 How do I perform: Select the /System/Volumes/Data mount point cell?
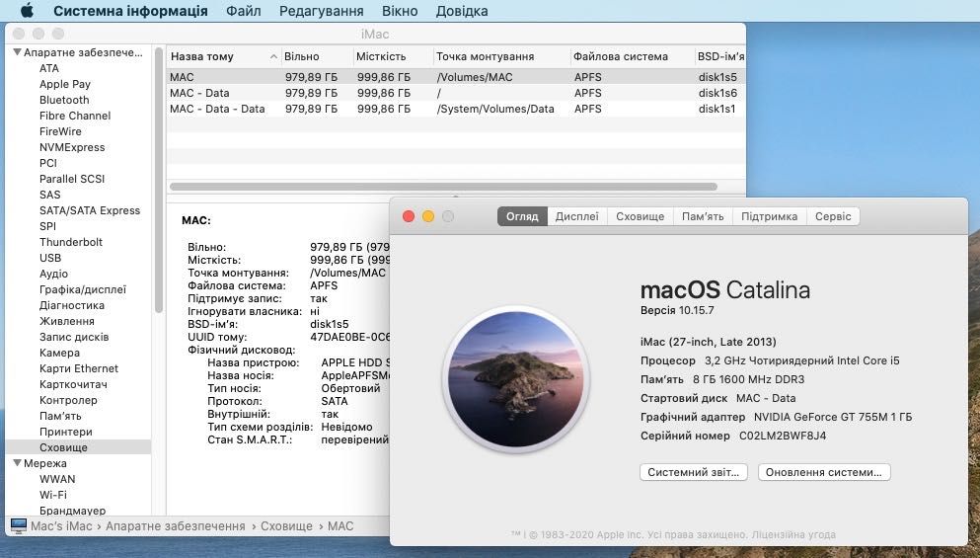click(495, 109)
